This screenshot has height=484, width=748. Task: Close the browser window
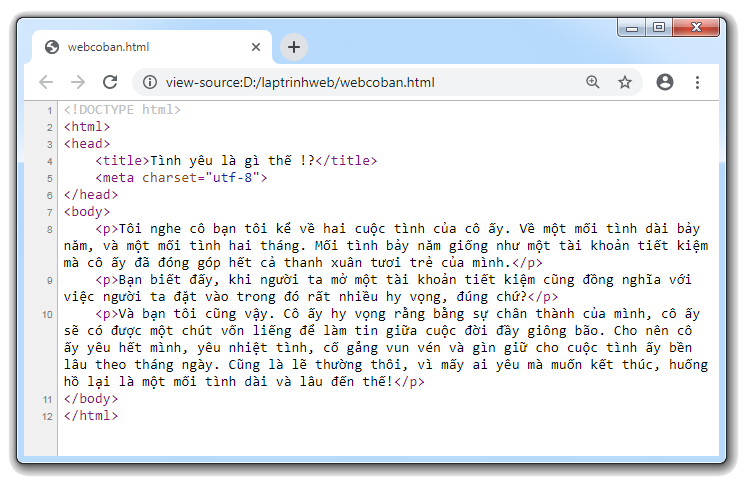click(x=697, y=28)
